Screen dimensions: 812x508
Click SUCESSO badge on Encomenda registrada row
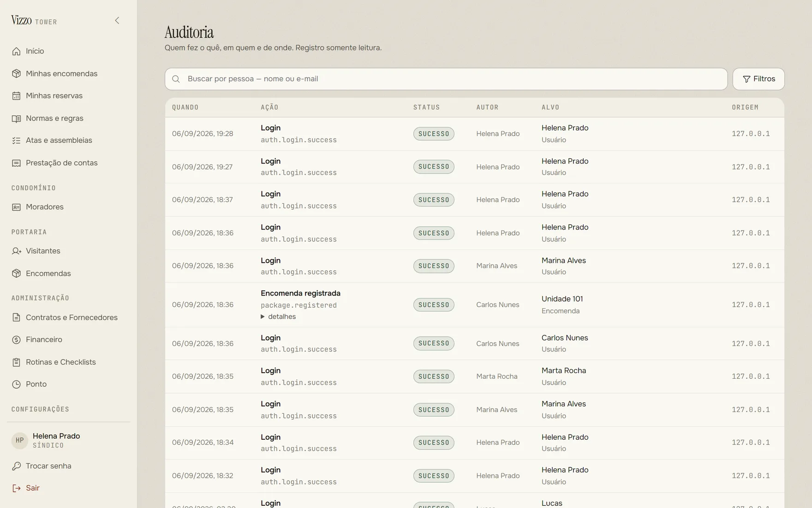(434, 305)
